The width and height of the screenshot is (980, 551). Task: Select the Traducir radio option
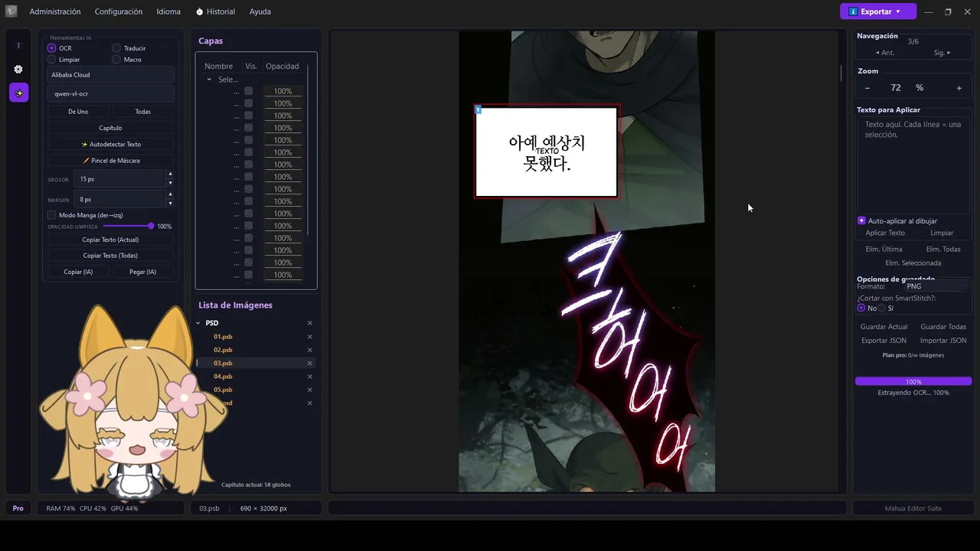tap(116, 48)
